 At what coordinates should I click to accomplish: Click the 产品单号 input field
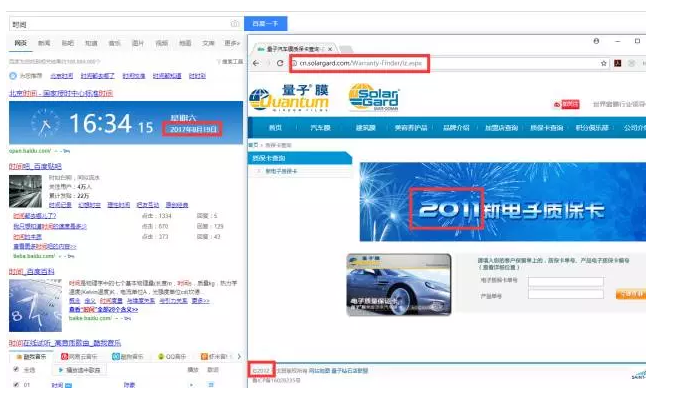566,294
